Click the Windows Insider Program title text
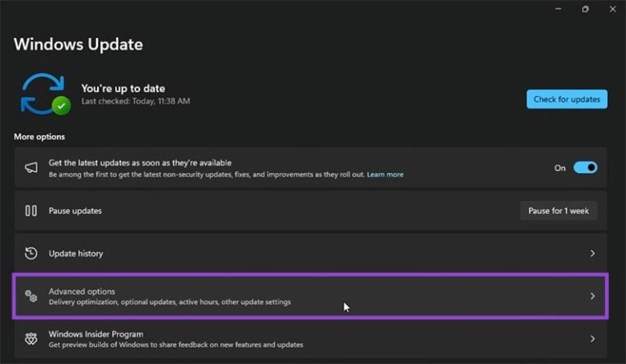Image resolution: width=626 pixels, height=364 pixels. coord(95,334)
